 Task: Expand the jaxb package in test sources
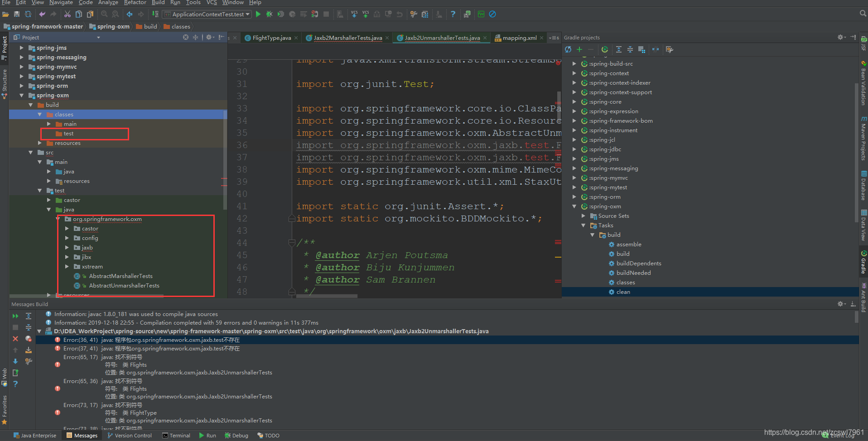(67, 247)
